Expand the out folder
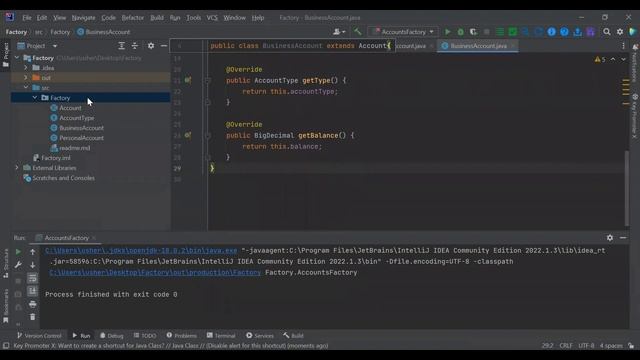 (x=26, y=78)
